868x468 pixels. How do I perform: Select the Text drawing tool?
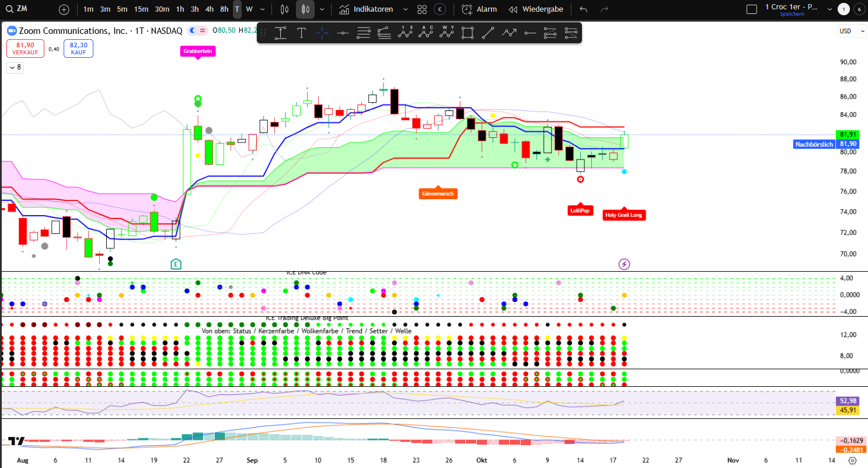[x=301, y=33]
